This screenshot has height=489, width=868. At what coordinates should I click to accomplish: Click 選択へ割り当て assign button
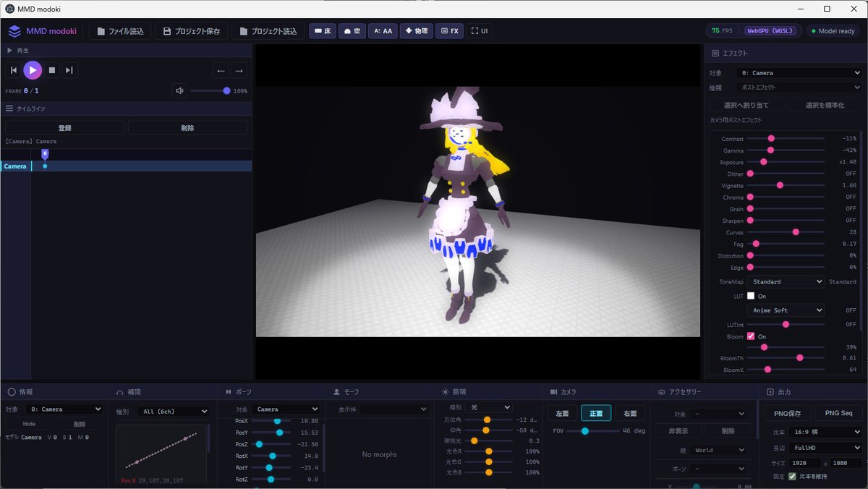(x=746, y=105)
